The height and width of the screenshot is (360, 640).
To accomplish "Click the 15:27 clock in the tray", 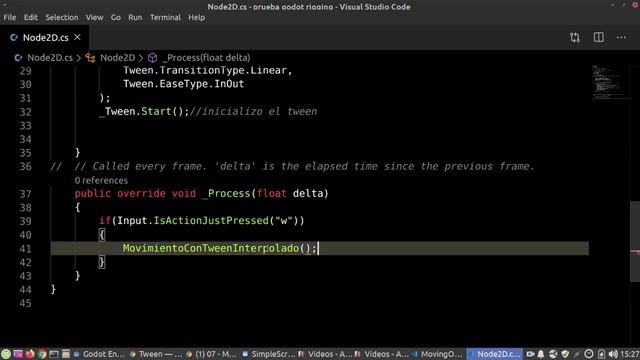I will pyautogui.click(x=630, y=354).
